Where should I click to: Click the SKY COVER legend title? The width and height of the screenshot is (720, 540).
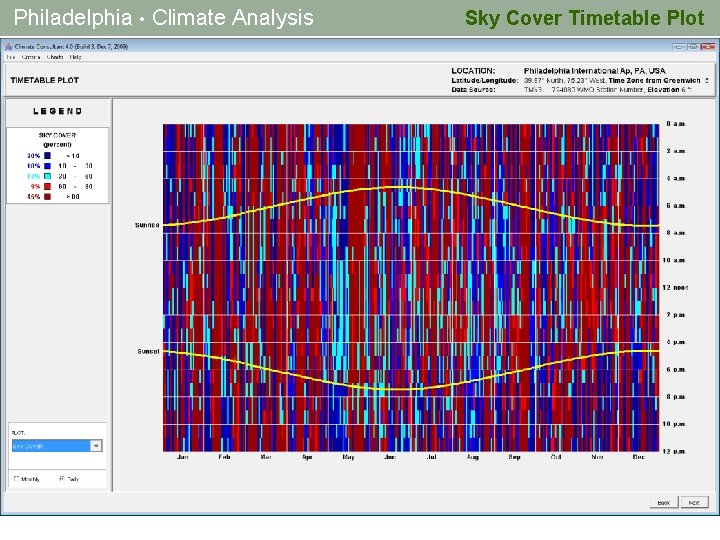tap(57, 135)
